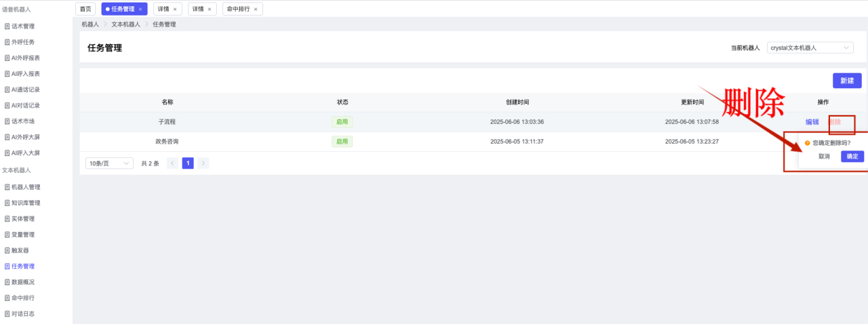Open 对话日志 in the sidebar

click(x=23, y=314)
